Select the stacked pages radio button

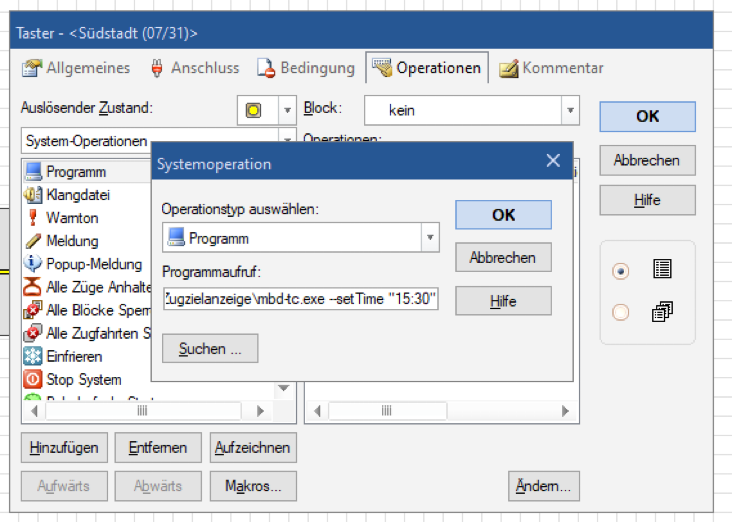tap(620, 312)
